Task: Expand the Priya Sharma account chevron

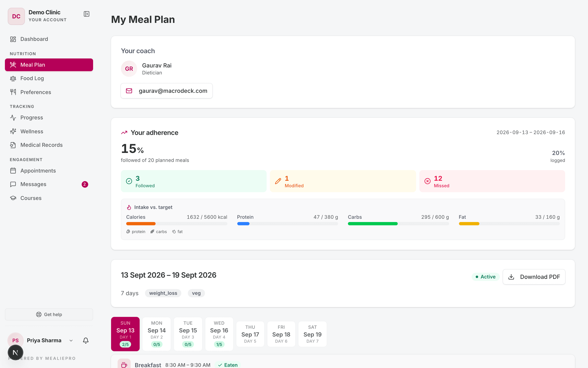Action: tap(71, 340)
